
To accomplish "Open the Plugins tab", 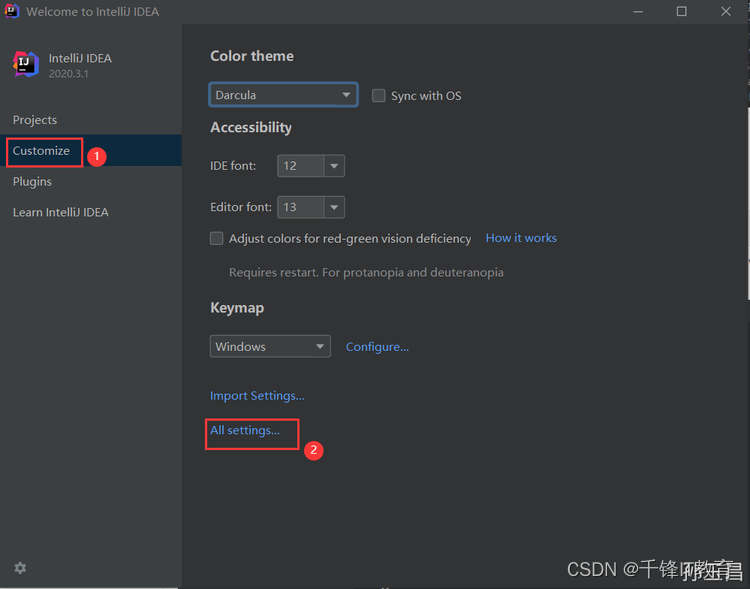I will coord(32,182).
